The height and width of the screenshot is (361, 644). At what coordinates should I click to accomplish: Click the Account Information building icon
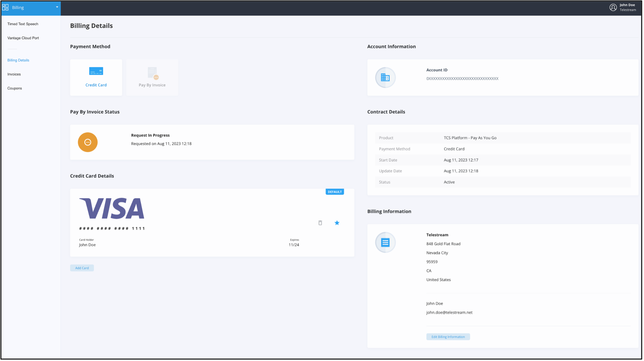385,77
